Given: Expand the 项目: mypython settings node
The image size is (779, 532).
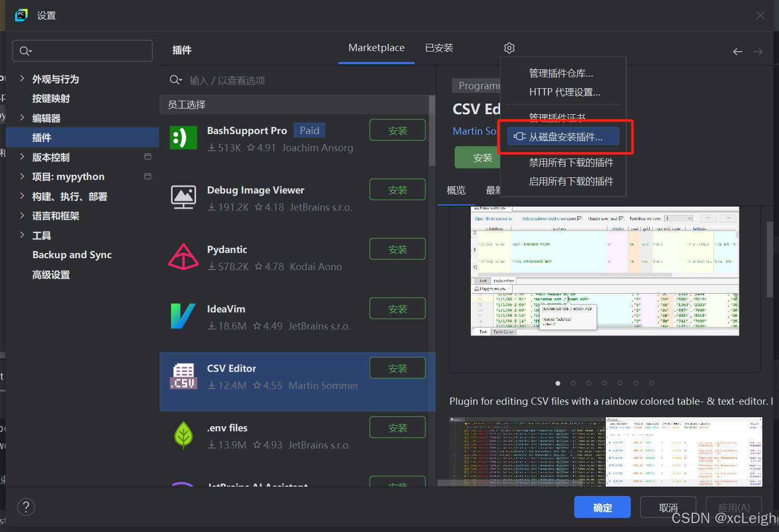Looking at the screenshot, I should point(22,176).
